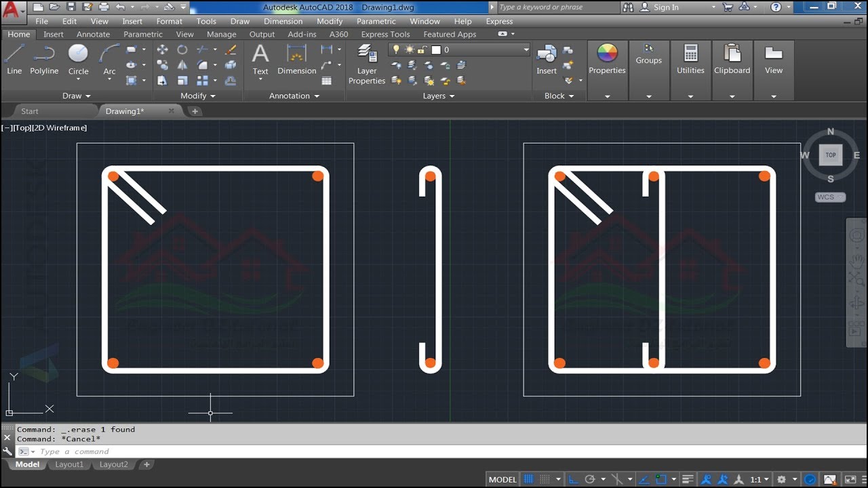Click the layer 0 color swatch

436,49
